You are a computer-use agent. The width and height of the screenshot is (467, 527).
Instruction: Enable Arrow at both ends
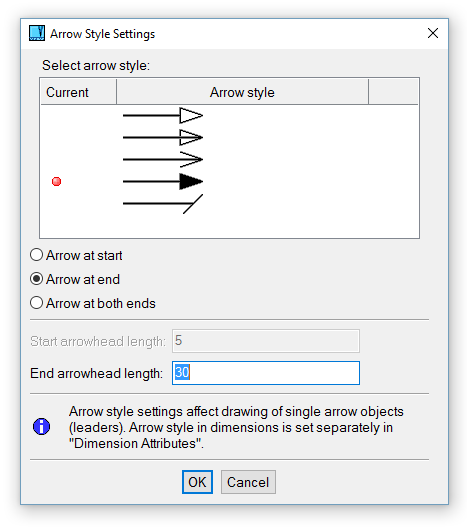(x=93, y=303)
